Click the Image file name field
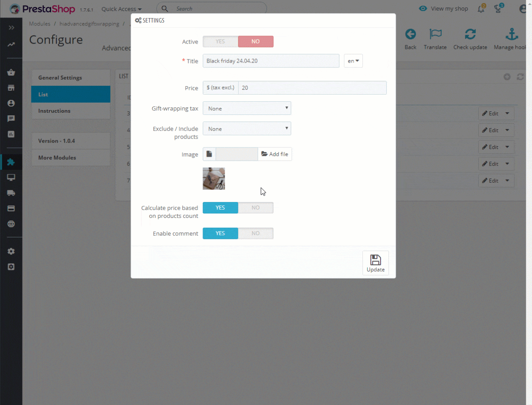 coord(237,154)
